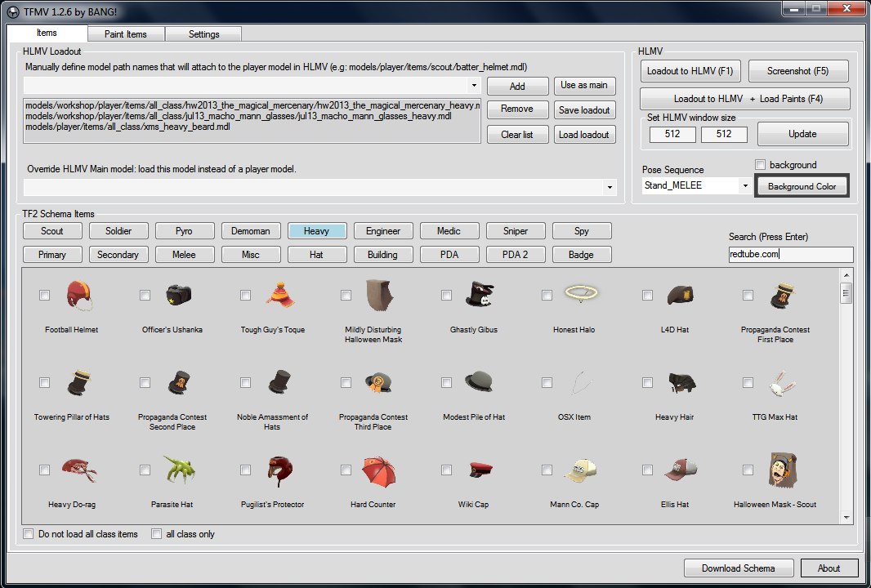Click Loadout to HLMV (F1)
The height and width of the screenshot is (588, 871).
point(690,71)
